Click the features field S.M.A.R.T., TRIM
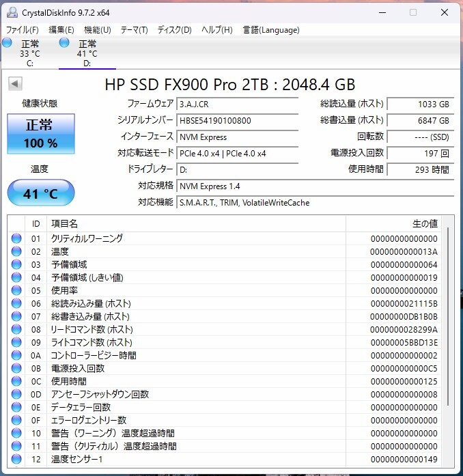 coord(315,202)
